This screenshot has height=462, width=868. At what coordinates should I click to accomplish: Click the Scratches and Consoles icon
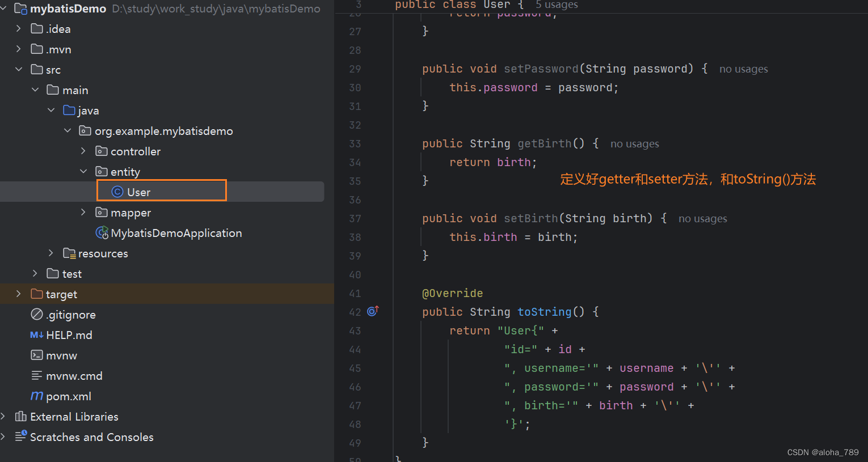(x=20, y=436)
